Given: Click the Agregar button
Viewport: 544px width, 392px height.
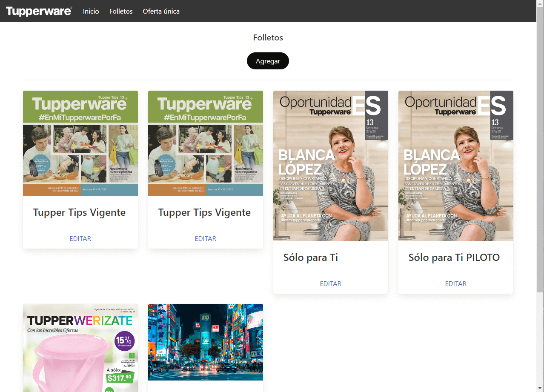Looking at the screenshot, I should click(268, 61).
